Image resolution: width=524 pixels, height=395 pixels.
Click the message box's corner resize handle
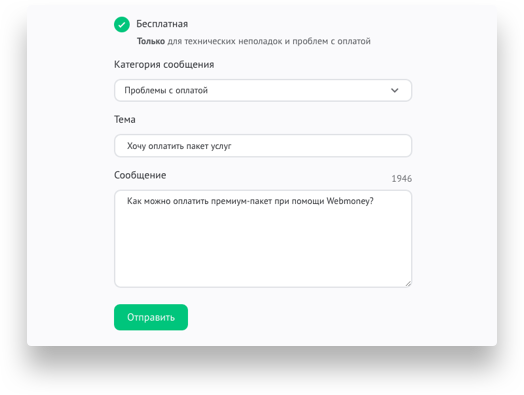click(x=408, y=284)
